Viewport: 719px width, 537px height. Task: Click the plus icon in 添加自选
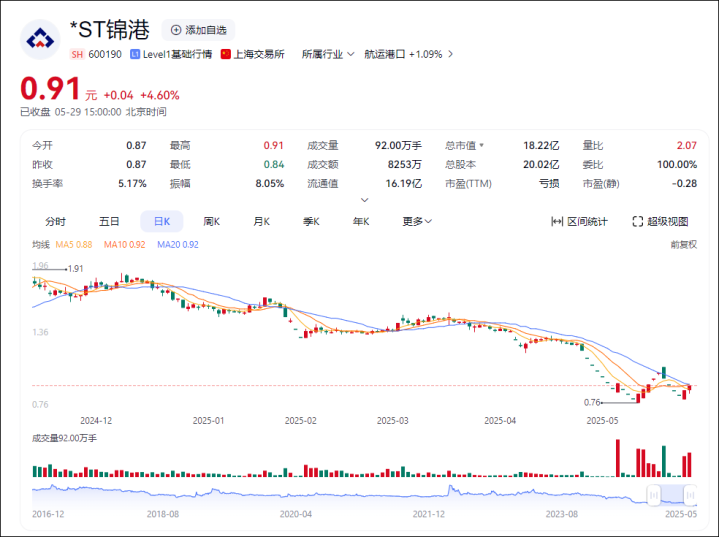(x=176, y=30)
